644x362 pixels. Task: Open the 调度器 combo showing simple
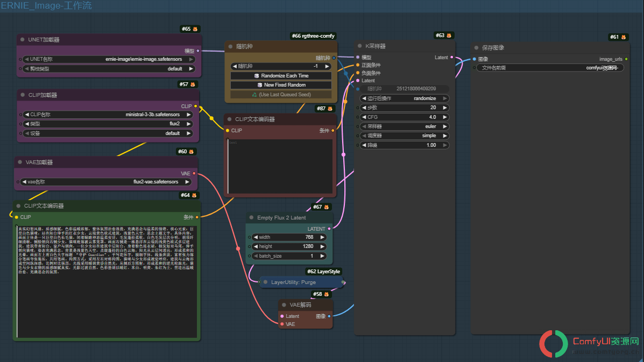[x=405, y=136]
